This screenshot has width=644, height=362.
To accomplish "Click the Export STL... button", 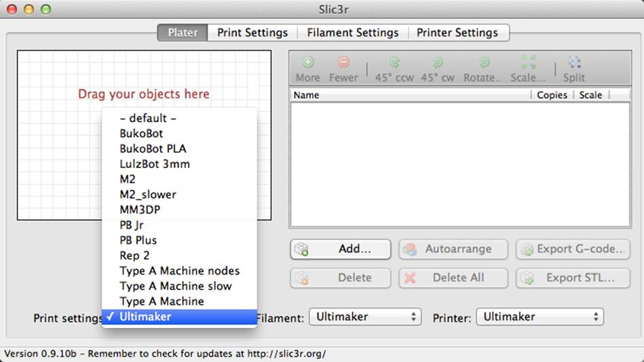I will click(573, 278).
